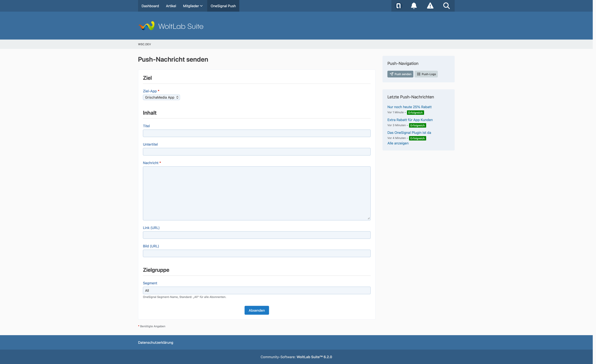Click the moderation warning triangle icon

[430, 6]
